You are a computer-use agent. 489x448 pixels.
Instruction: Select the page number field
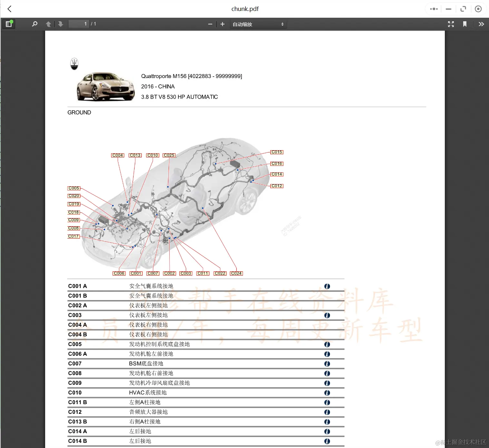coord(79,24)
